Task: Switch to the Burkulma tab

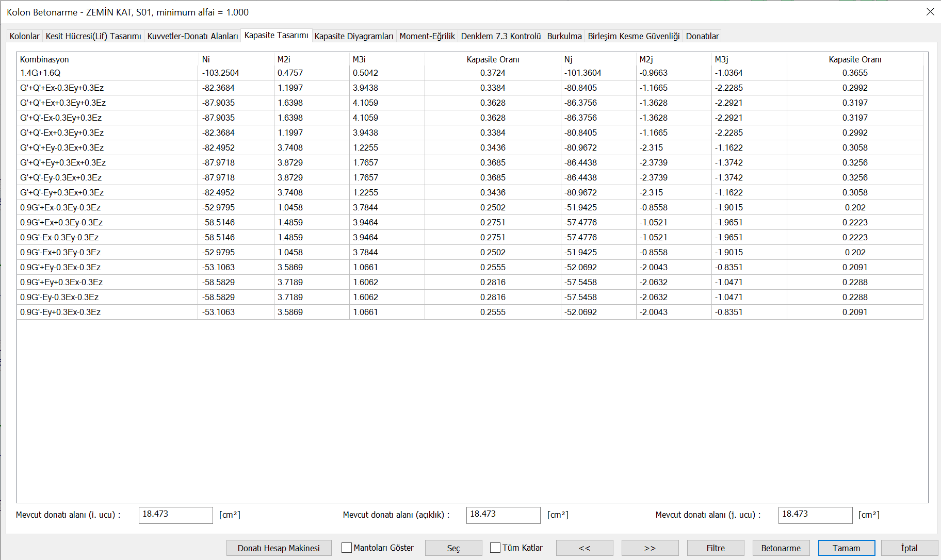Action: (x=564, y=36)
